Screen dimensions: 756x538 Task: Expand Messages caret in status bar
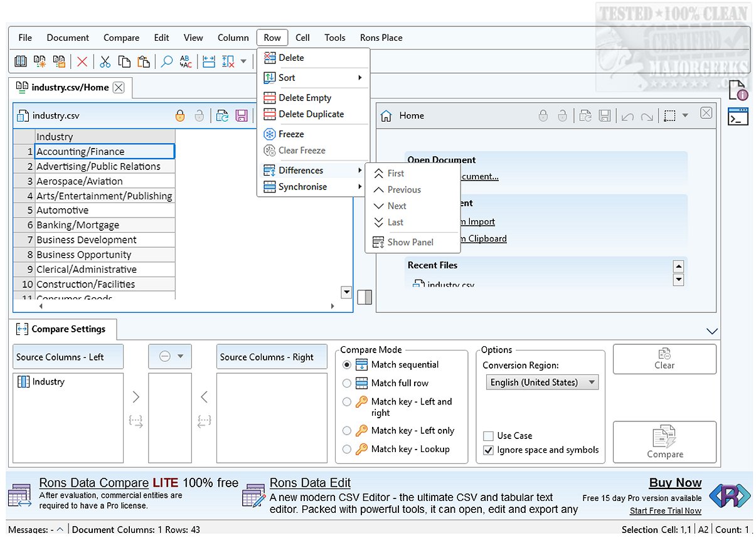[x=60, y=530]
